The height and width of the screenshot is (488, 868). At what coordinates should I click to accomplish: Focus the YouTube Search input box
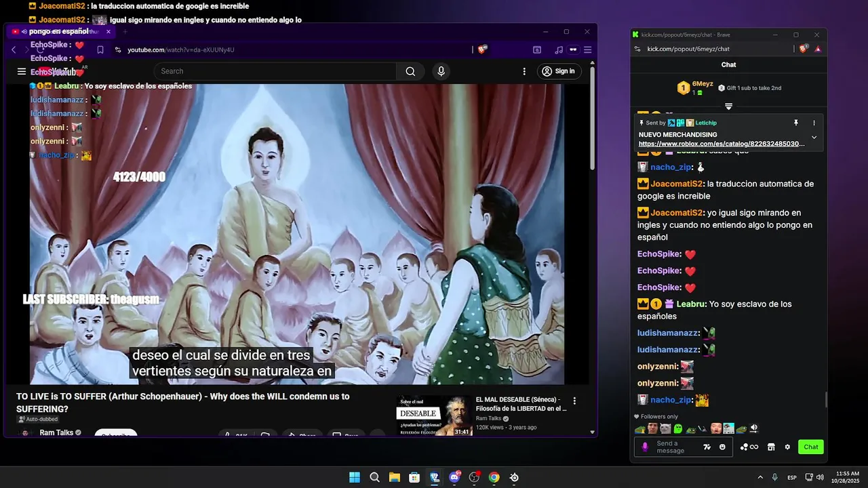[276, 71]
